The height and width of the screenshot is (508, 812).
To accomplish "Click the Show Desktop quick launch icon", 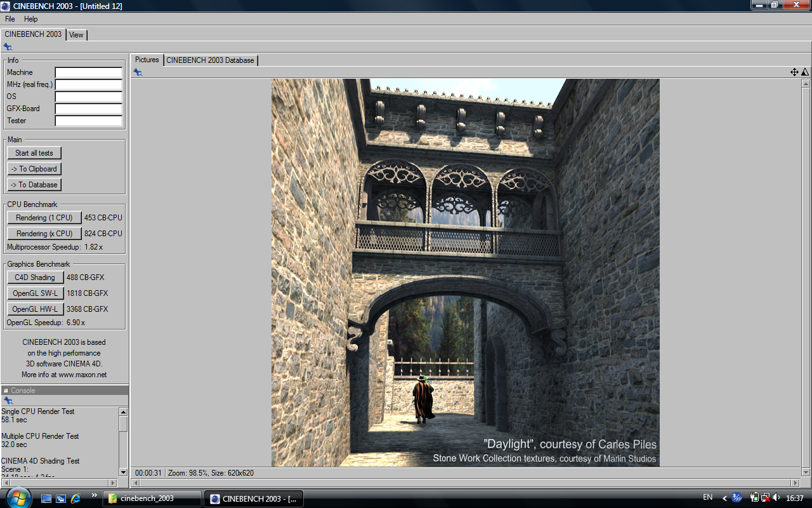I will (46, 498).
